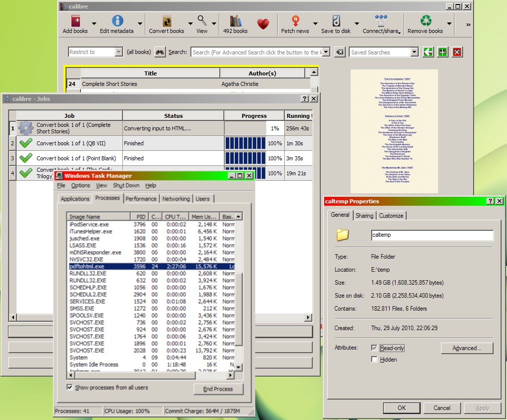Expand the Restrict to dropdown
The height and width of the screenshot is (420, 507).
tap(118, 52)
